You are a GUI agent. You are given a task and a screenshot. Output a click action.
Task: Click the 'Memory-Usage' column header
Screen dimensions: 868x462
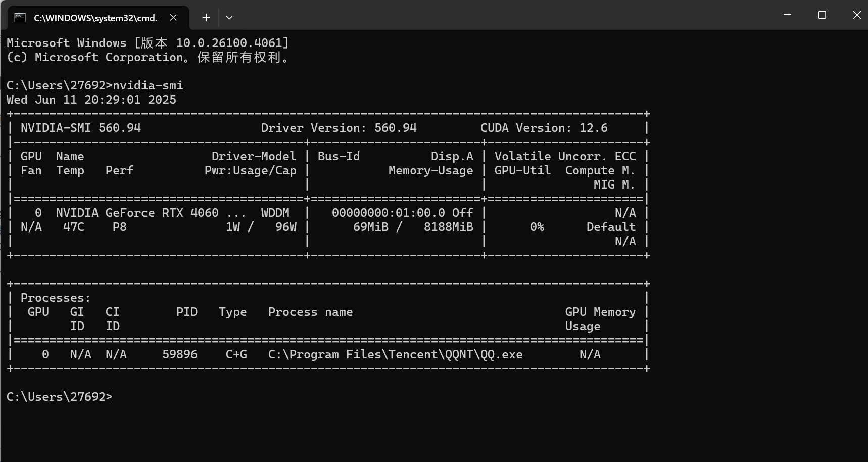(431, 170)
